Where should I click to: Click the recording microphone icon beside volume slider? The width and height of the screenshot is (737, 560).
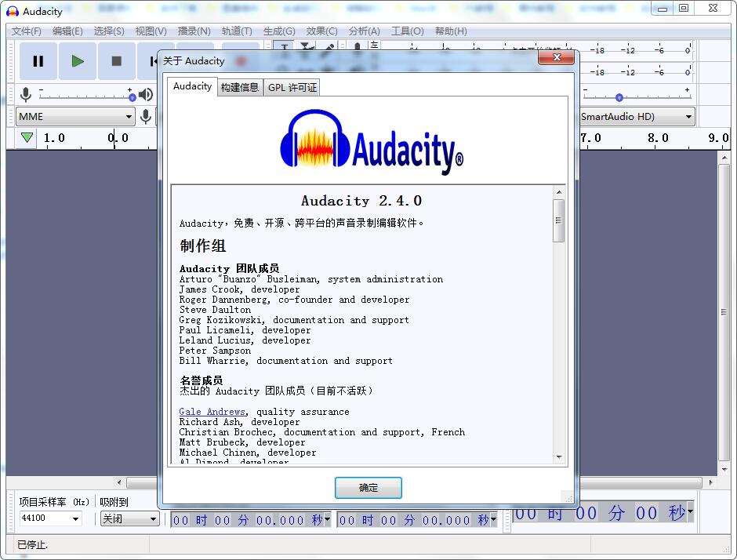26,95
